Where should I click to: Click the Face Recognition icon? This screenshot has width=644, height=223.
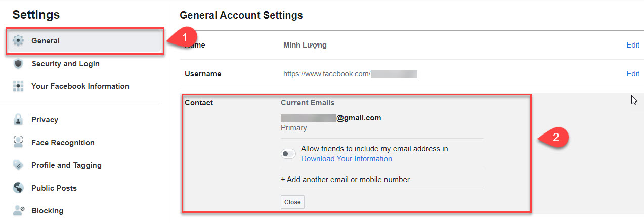click(18, 143)
